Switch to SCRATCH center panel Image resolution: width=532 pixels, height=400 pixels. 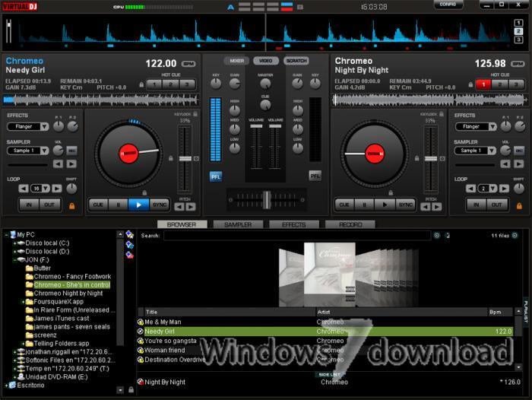296,61
